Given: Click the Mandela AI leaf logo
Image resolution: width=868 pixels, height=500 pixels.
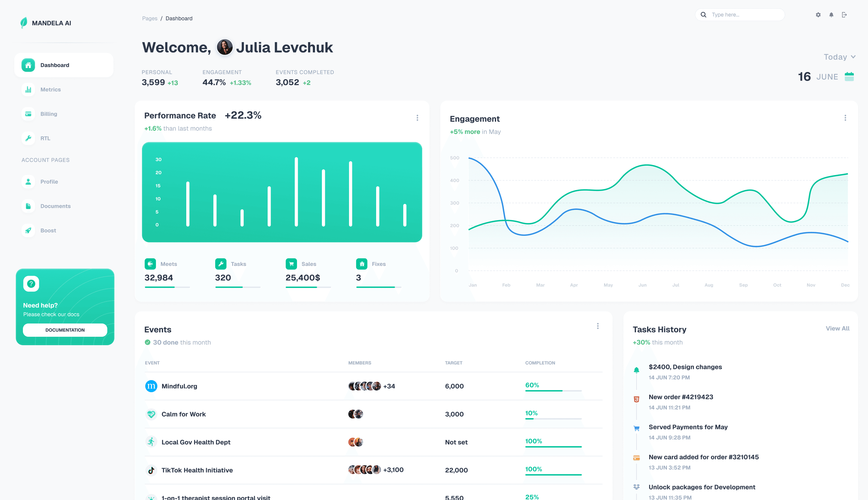Looking at the screenshot, I should coord(24,23).
